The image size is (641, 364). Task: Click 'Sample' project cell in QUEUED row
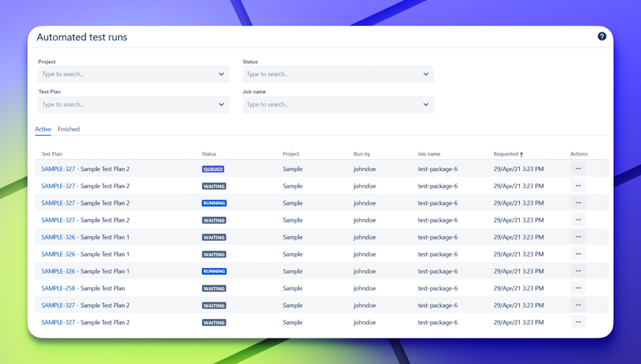(x=293, y=169)
